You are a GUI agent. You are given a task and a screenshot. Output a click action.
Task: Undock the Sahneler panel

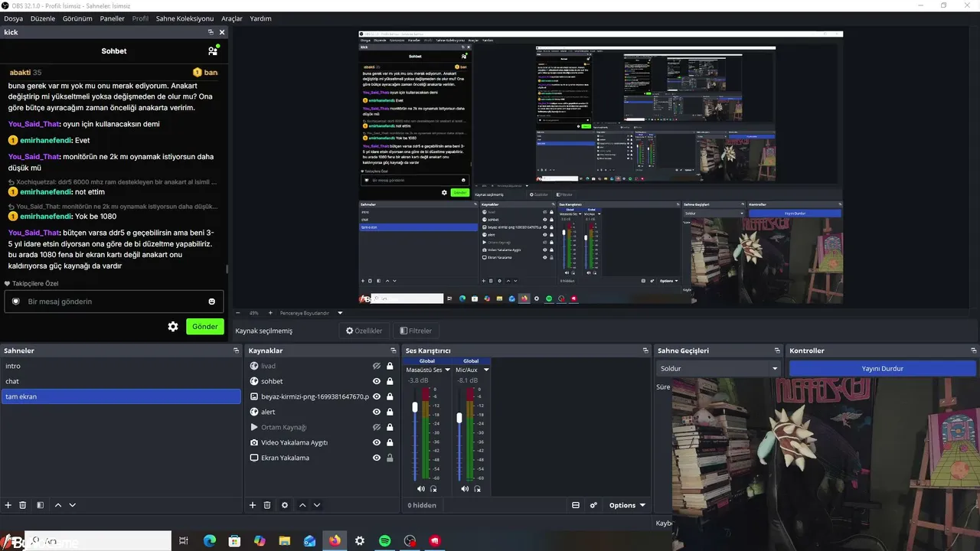[x=237, y=350]
